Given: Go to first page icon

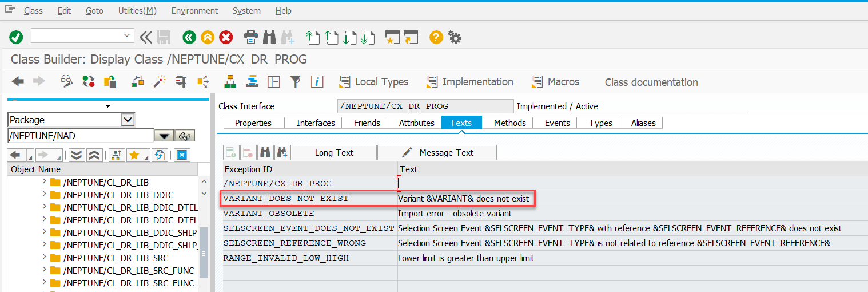Looking at the screenshot, I should (312, 37).
